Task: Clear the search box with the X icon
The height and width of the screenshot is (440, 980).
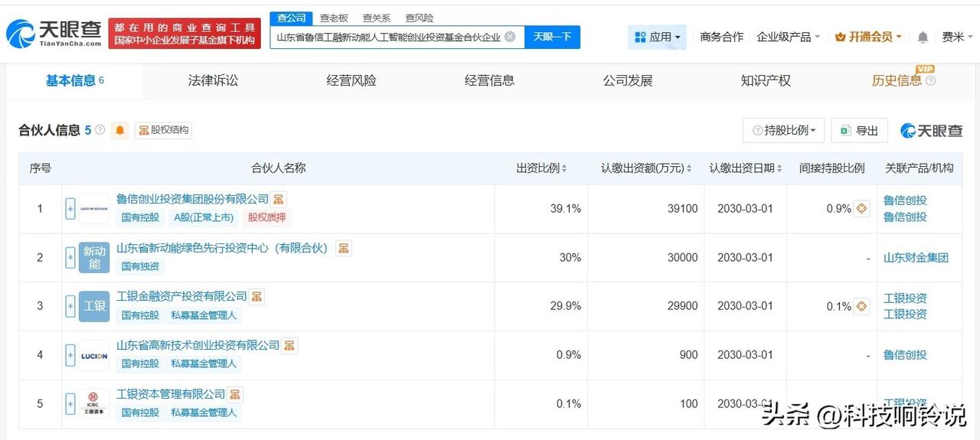Action: click(x=510, y=37)
